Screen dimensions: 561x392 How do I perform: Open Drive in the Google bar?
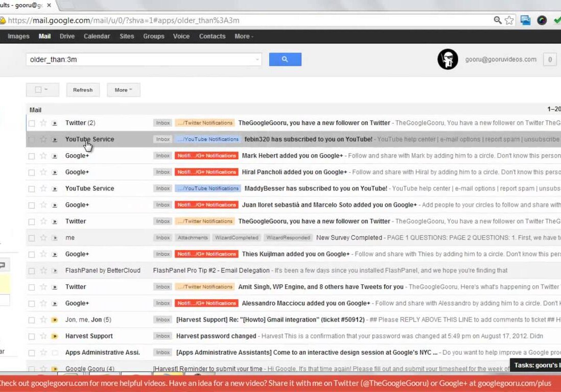[x=67, y=36]
